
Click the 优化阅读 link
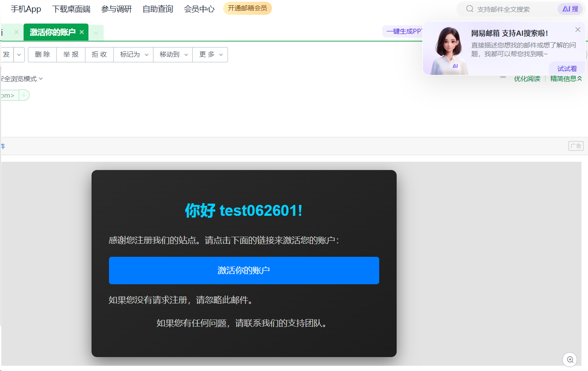tap(527, 78)
